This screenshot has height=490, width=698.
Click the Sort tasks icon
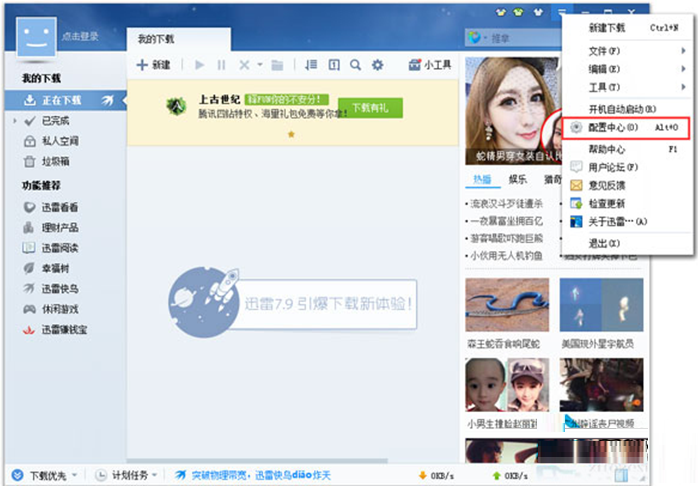[x=311, y=65]
